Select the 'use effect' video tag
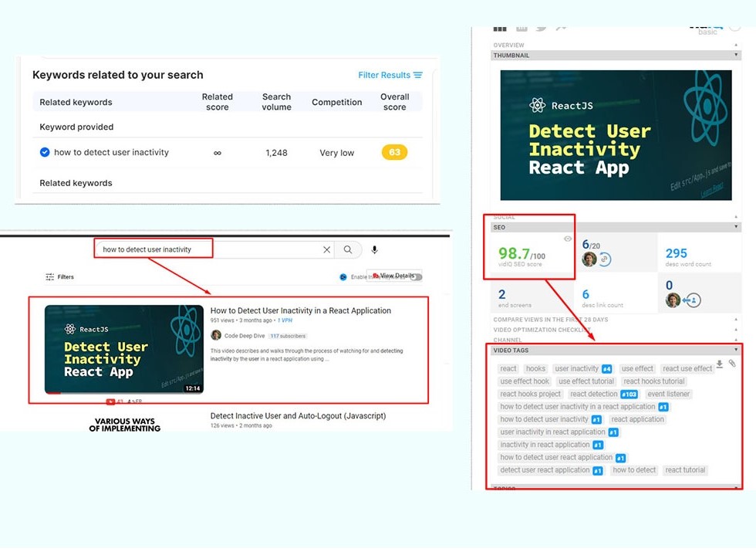The width and height of the screenshot is (756, 552). (x=637, y=369)
